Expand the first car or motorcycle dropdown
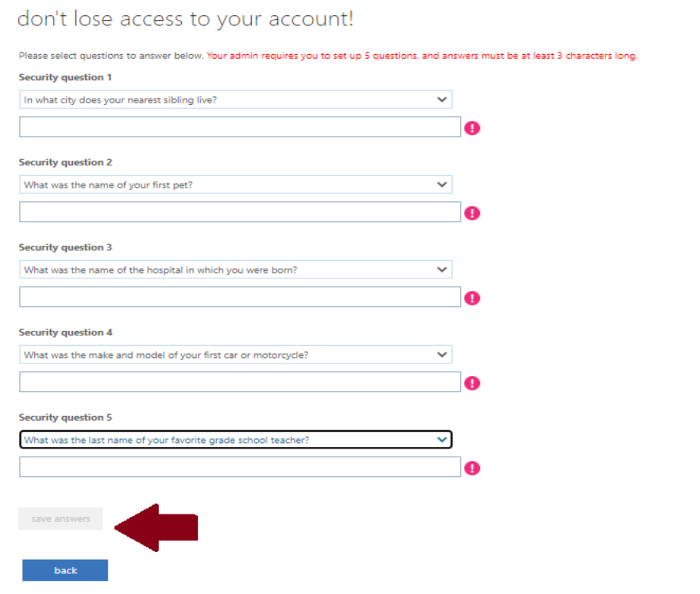Viewport: 700px width, 594px height. [235, 355]
